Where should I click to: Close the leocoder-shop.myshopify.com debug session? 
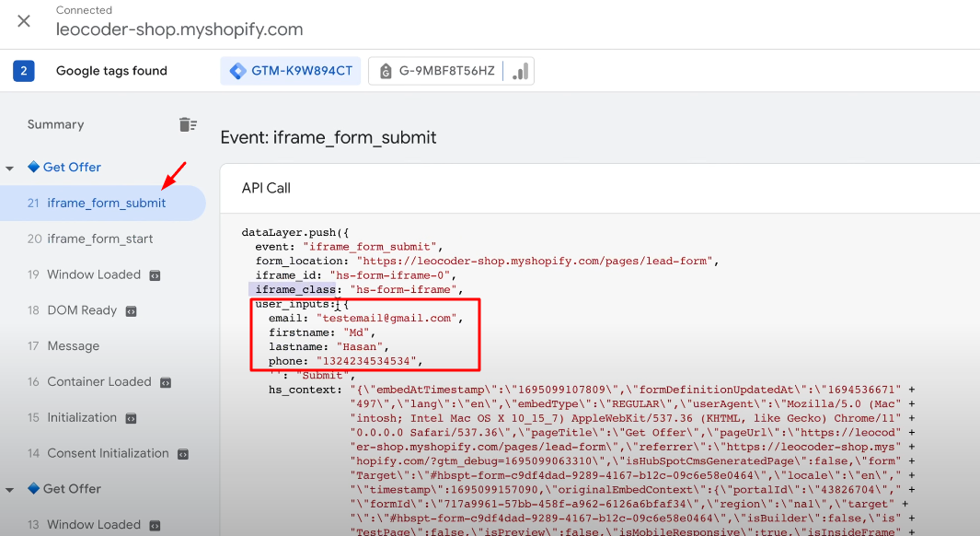[23, 20]
